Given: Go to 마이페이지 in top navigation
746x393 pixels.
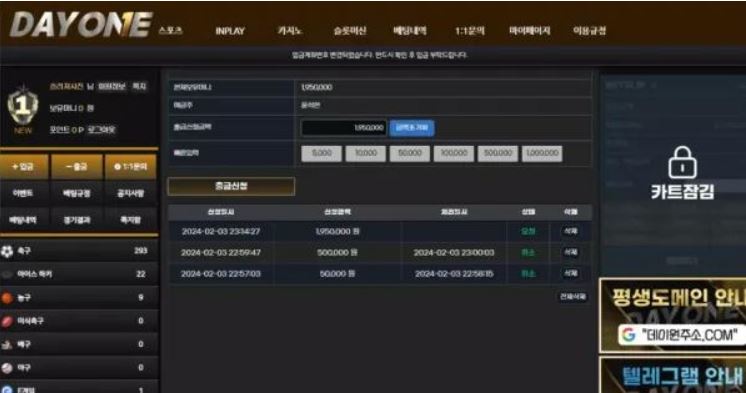Looking at the screenshot, I should point(530,31).
